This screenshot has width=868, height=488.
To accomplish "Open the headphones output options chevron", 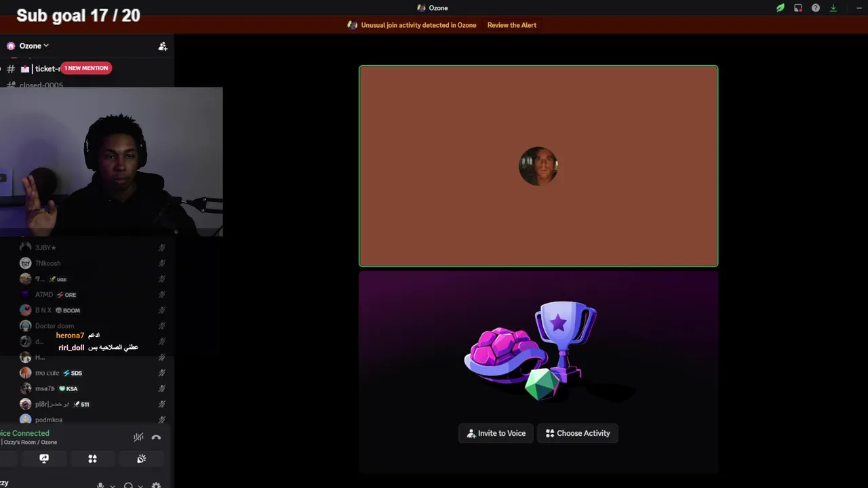I will pyautogui.click(x=140, y=486).
